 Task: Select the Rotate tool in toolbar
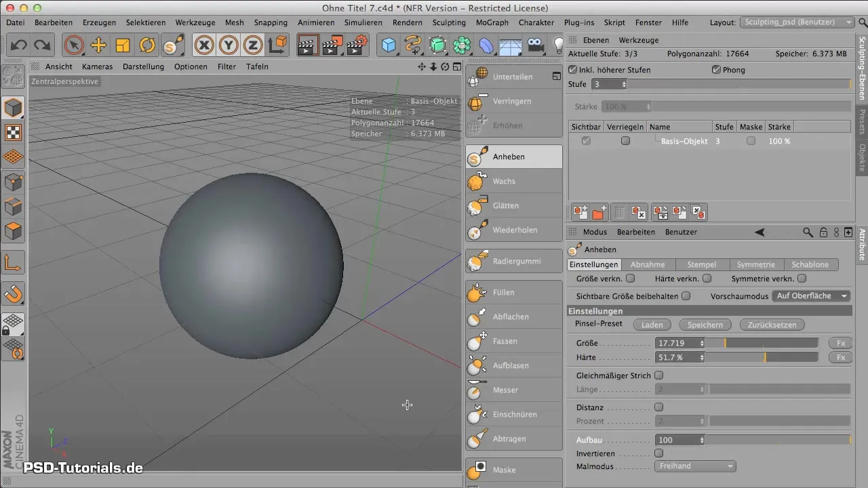[147, 45]
